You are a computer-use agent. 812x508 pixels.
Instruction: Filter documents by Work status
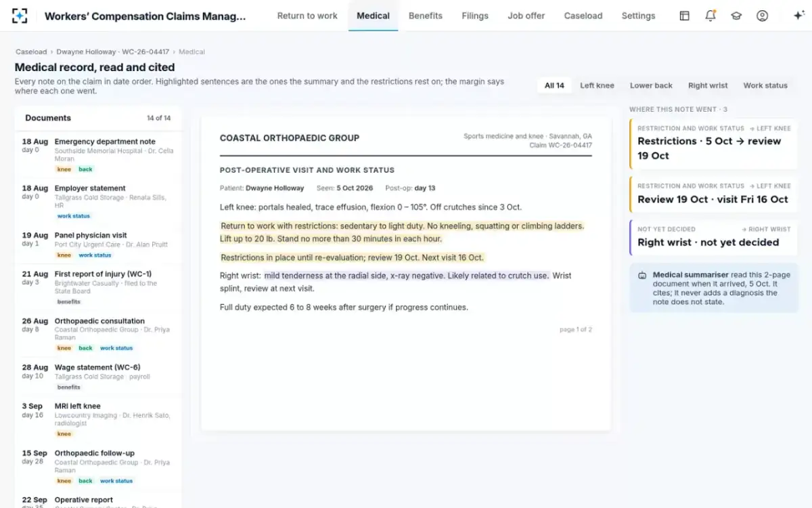(x=765, y=85)
